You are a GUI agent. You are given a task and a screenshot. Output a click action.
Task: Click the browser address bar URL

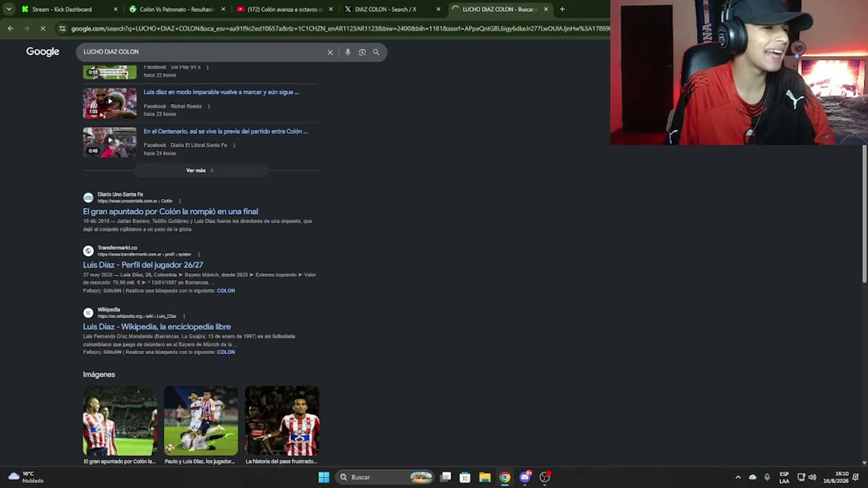(x=339, y=28)
